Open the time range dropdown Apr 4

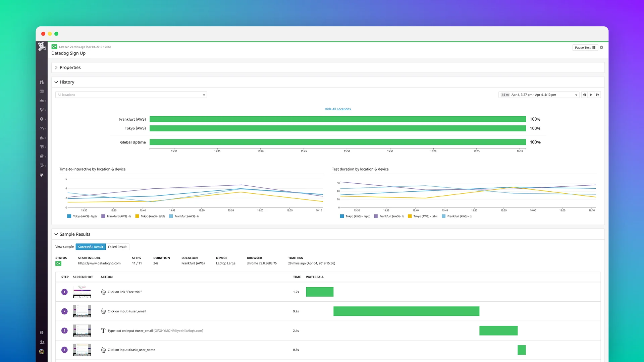point(539,95)
